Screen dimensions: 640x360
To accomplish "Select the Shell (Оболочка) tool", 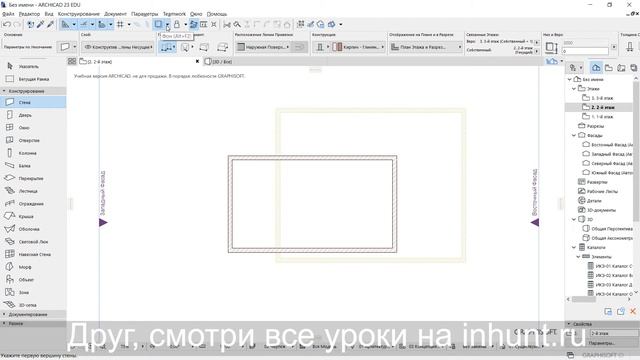I will click(33, 229).
